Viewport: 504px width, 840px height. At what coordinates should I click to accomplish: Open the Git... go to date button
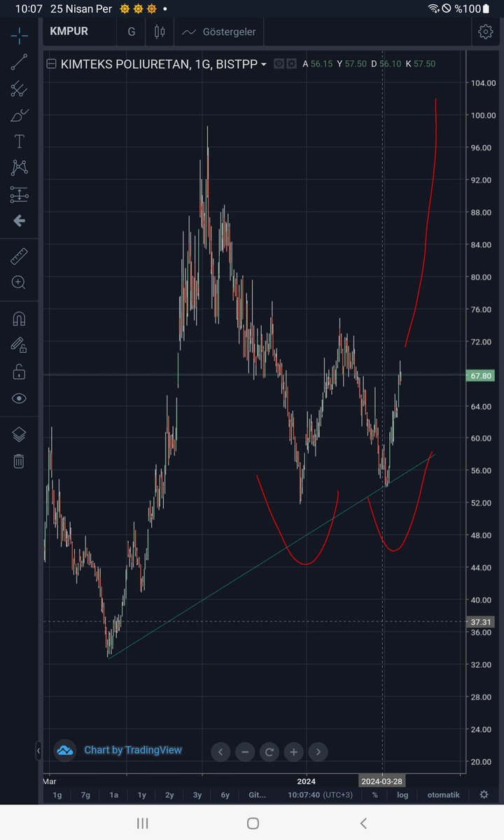click(x=258, y=794)
